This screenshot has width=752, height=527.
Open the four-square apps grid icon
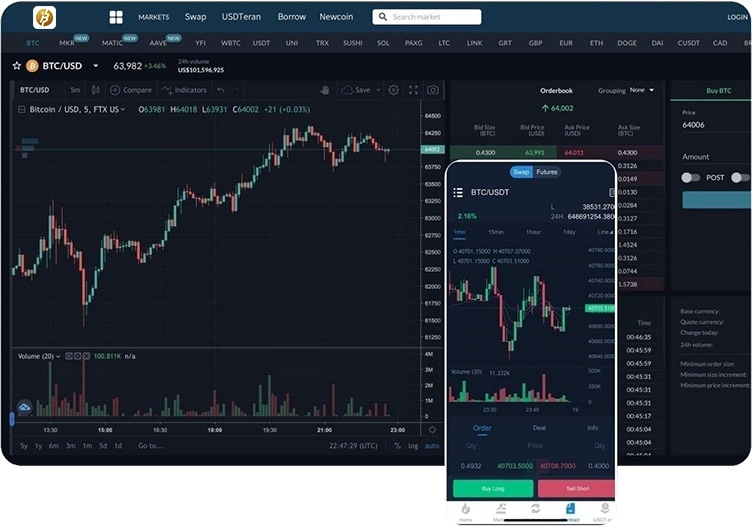[x=116, y=17]
